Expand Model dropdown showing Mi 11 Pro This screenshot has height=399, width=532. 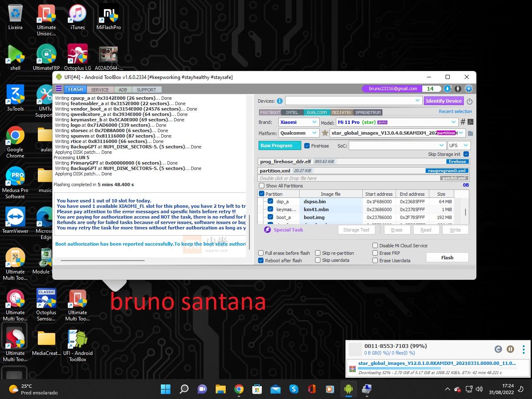(x=453, y=122)
